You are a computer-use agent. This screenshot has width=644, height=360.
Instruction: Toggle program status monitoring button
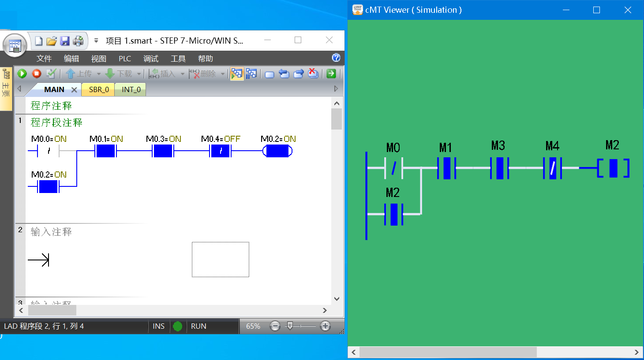pos(237,74)
